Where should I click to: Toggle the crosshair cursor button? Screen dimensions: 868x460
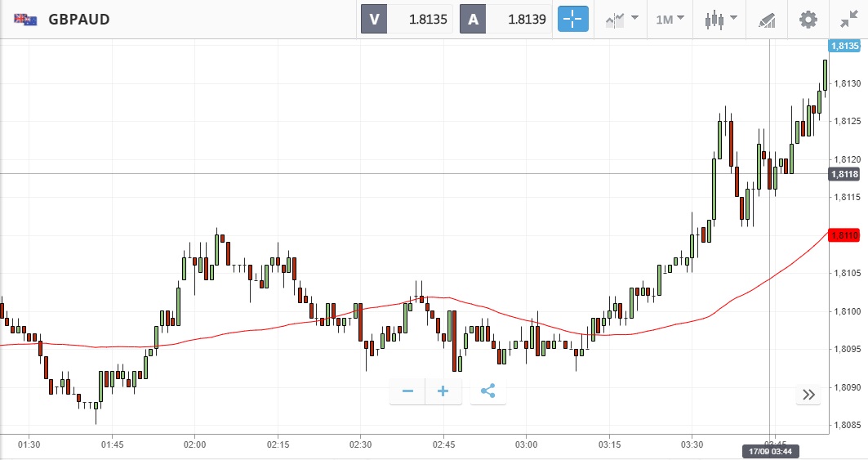tap(572, 19)
